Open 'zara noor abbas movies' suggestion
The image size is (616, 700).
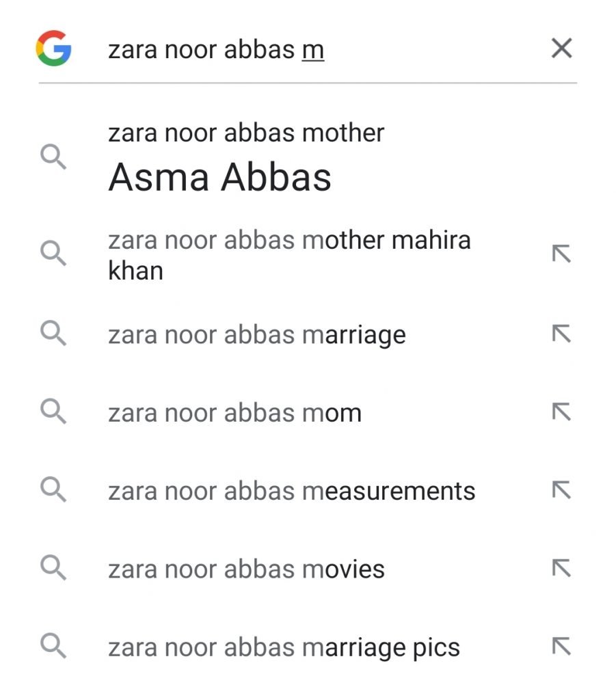coord(246,569)
